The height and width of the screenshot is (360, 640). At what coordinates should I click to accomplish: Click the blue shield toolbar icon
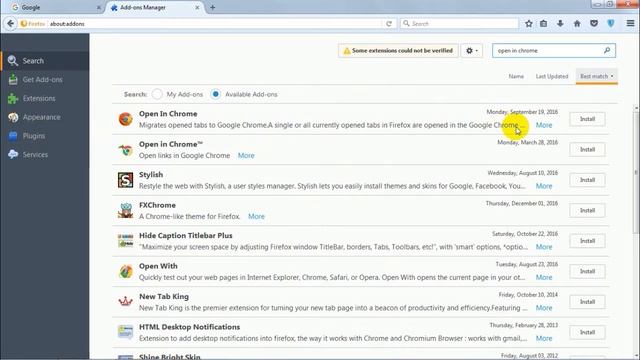tap(611, 24)
